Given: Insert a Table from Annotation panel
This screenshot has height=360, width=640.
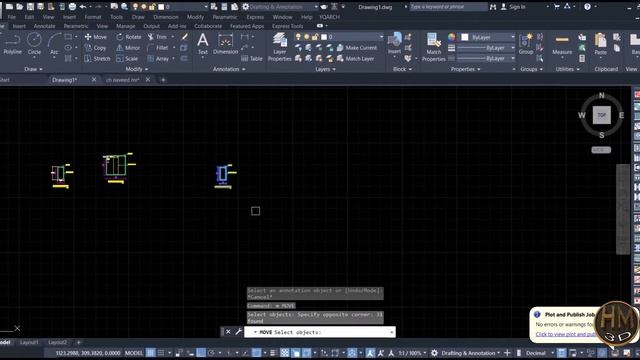Looking at the screenshot, I should (252, 59).
